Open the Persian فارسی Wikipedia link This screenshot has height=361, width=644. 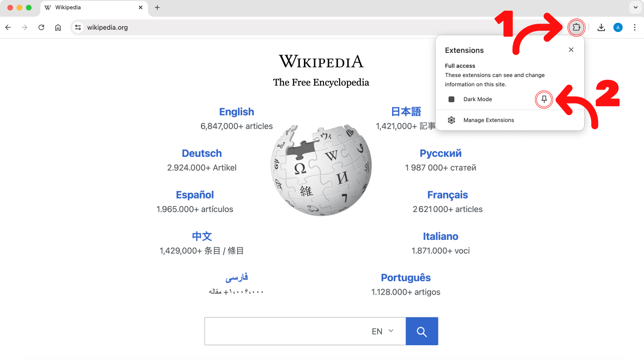pyautogui.click(x=237, y=277)
